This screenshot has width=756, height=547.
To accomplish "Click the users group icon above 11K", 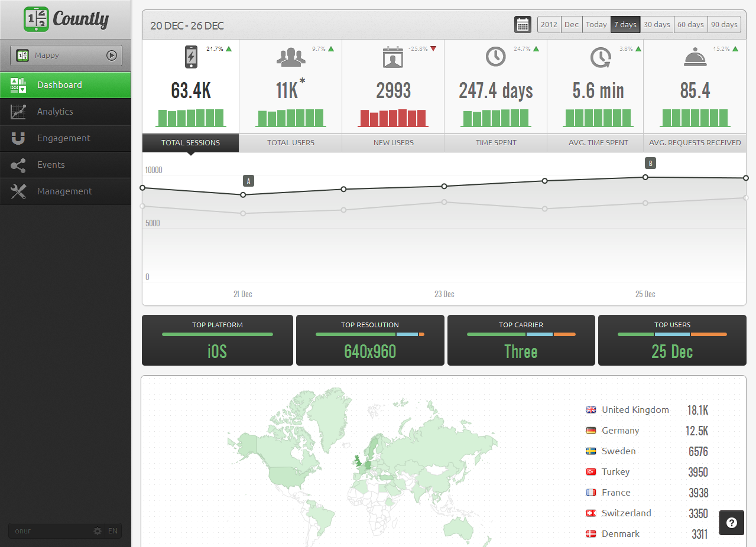I will (x=291, y=58).
